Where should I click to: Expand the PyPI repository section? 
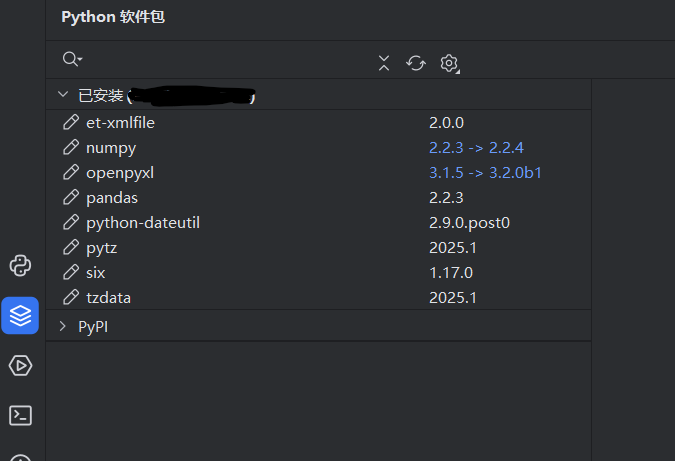point(63,326)
